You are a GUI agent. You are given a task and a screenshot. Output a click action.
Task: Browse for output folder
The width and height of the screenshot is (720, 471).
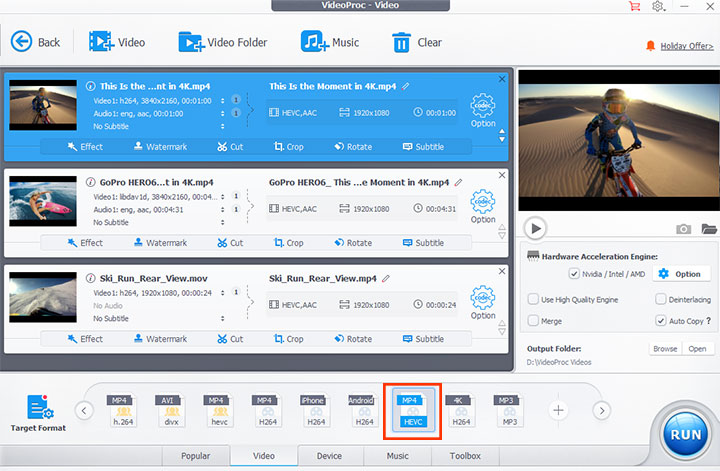tap(665, 349)
